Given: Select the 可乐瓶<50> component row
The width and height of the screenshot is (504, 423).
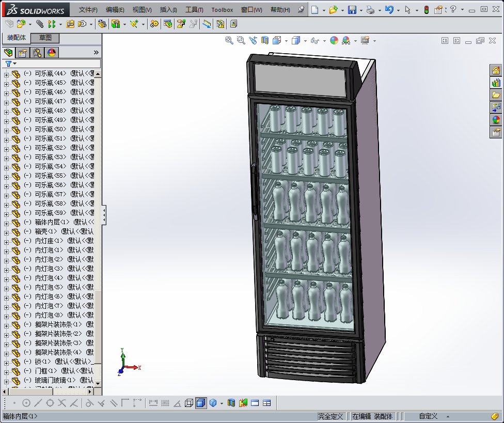Looking at the screenshot, I should (x=53, y=129).
